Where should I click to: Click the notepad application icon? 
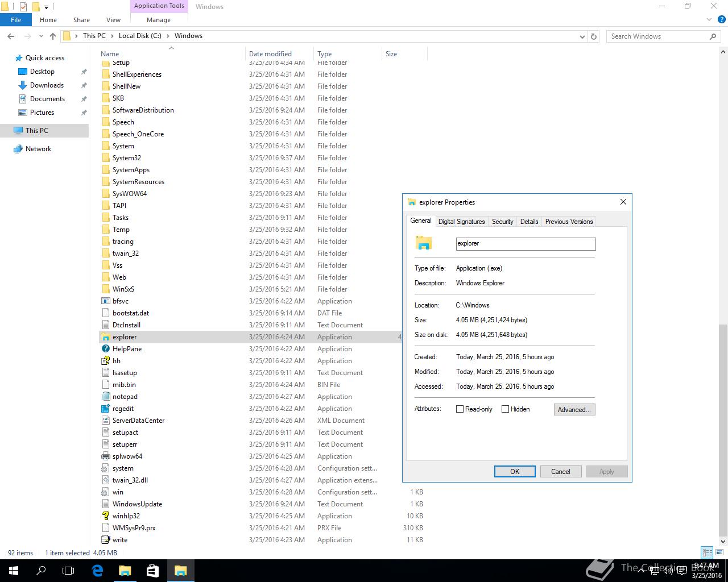(105, 397)
